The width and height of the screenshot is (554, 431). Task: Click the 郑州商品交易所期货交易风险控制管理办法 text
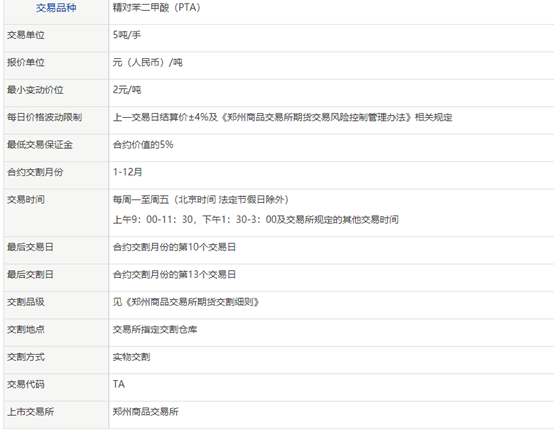coord(317,117)
